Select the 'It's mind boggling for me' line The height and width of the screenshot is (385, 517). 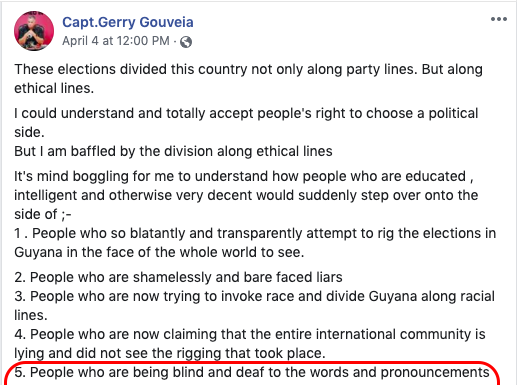(244, 176)
